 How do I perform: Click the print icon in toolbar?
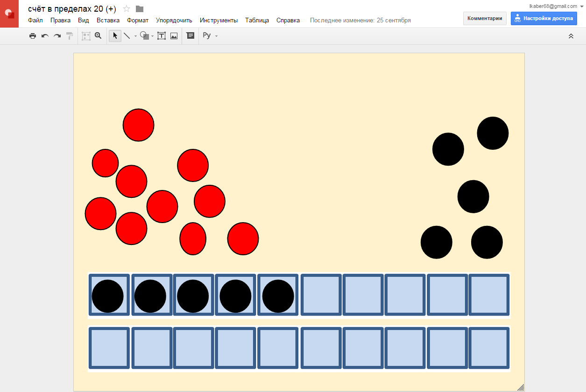32,36
